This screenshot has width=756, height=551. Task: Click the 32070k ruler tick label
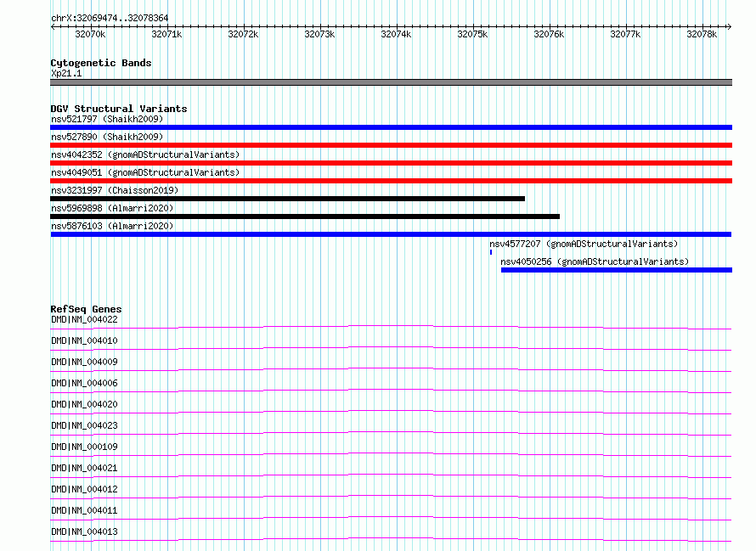click(90, 34)
